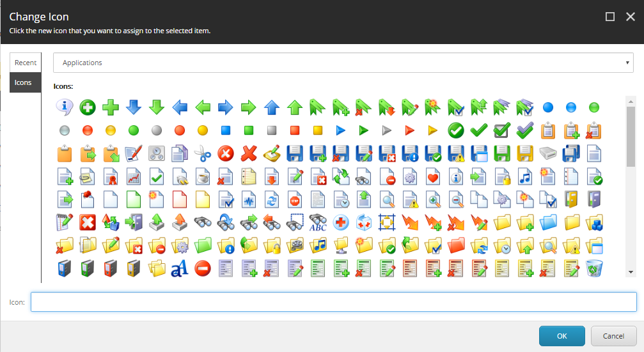Select the plain orange clipboard icon
Screen dimensions: 644x352
(65, 154)
